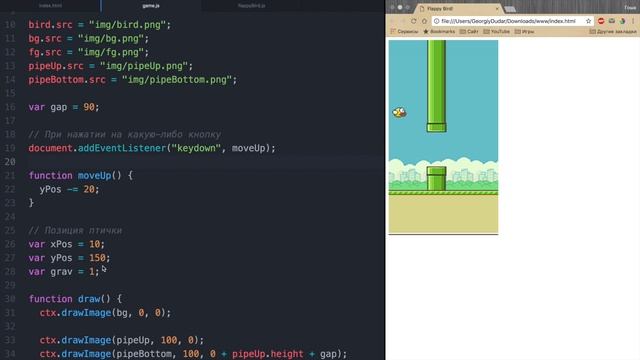Open a new browser tab
Screen dimensions: 640x360
(x=510, y=9)
